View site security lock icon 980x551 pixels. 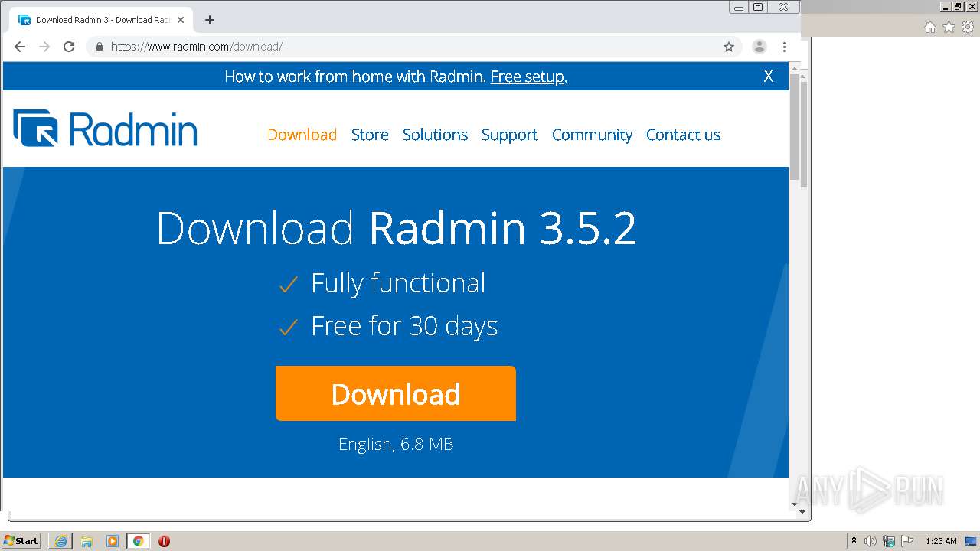[99, 47]
